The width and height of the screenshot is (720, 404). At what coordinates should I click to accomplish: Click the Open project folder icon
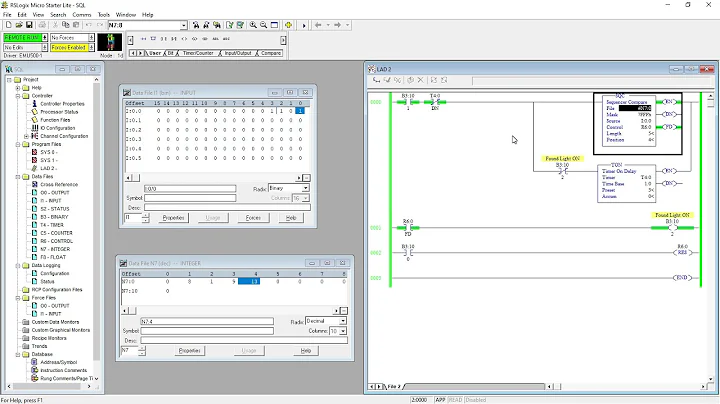[x=19, y=25]
